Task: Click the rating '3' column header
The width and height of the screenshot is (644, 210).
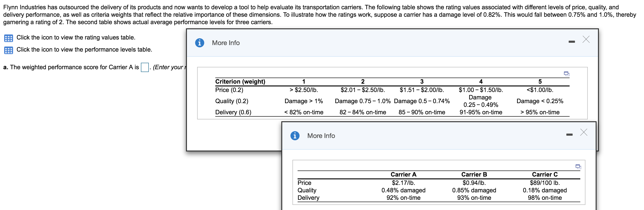Action: [x=422, y=82]
